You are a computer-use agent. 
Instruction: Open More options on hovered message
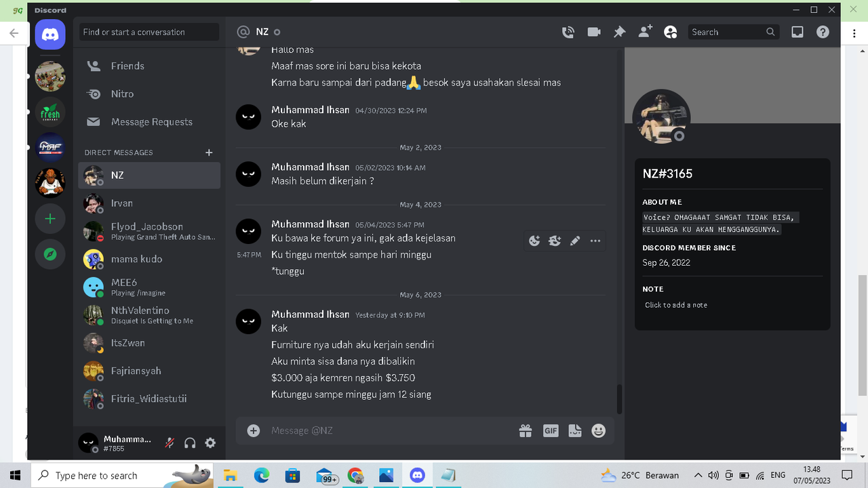click(595, 241)
